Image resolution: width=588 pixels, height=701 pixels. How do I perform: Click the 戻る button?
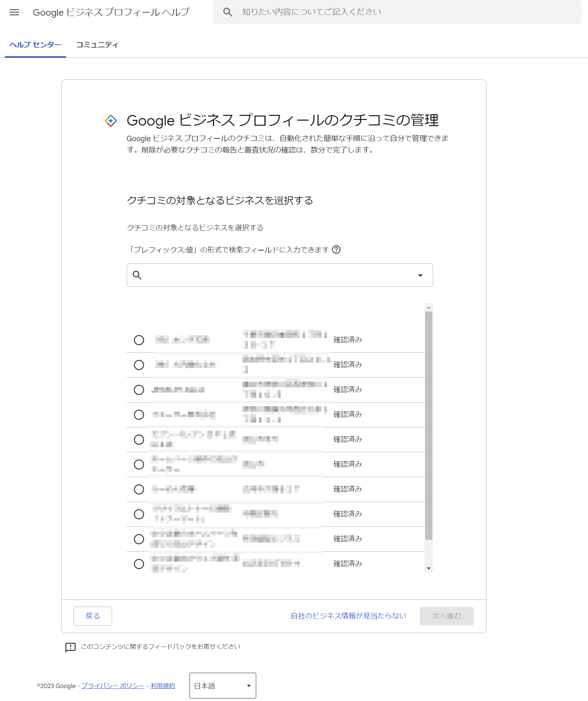point(93,616)
